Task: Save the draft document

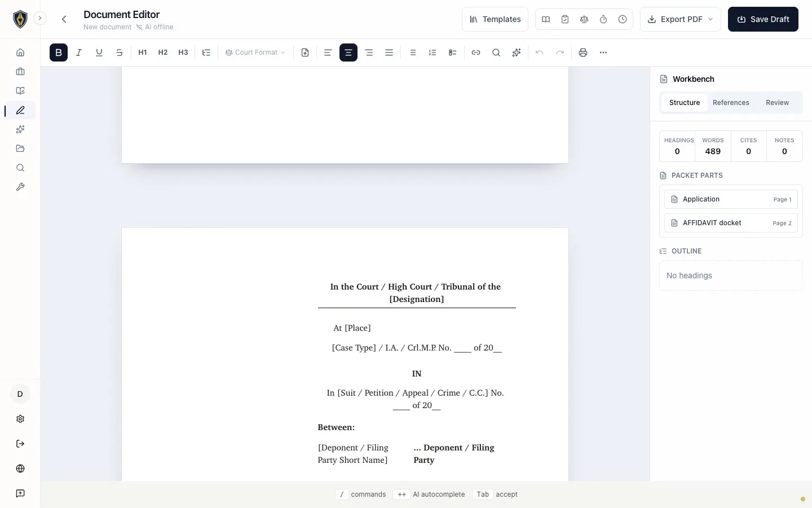Action: click(x=763, y=19)
